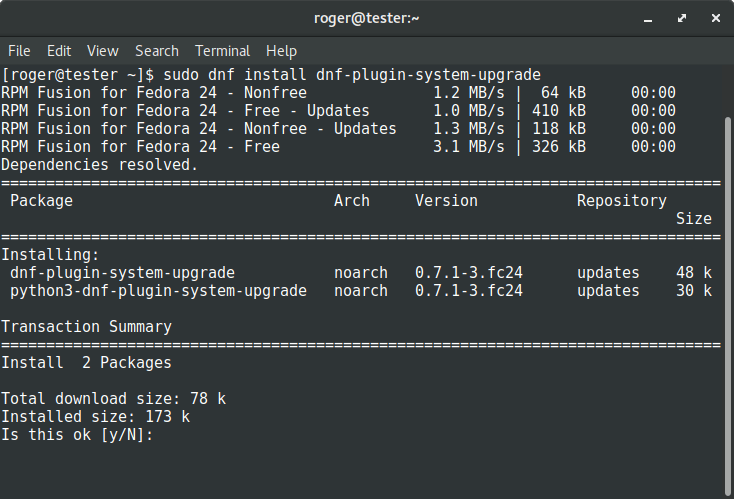Click the '48 k' package size
Viewport: 734px width, 499px height.
[x=694, y=273]
